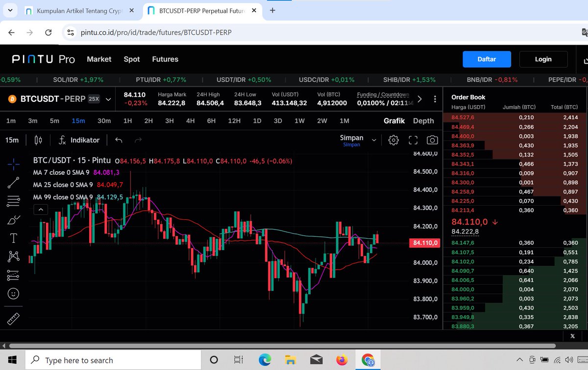The image size is (588, 370).
Task: Open the chart patterns tool
Action: click(x=14, y=256)
